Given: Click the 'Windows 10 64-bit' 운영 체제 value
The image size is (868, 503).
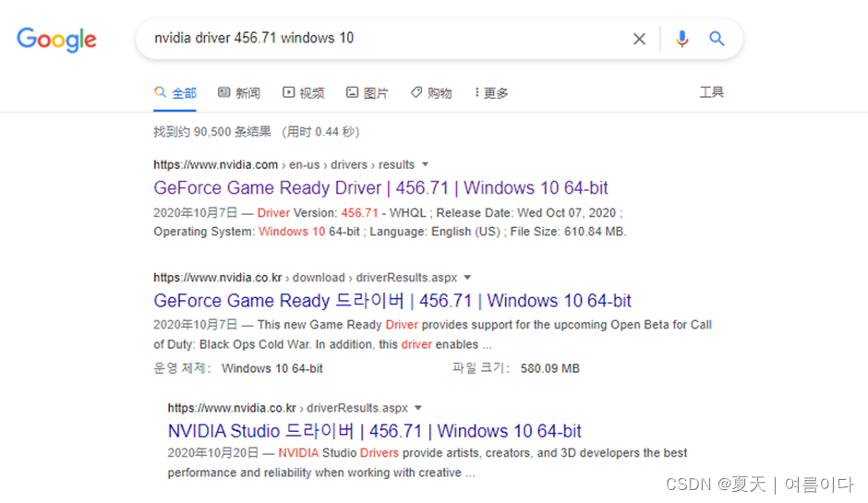Looking at the screenshot, I should pos(272,368).
